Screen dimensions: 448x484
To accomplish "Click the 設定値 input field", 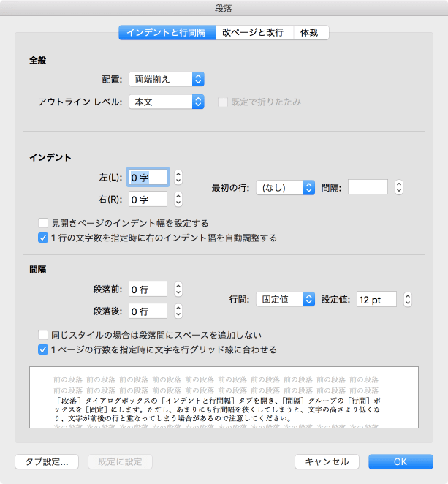I will click(376, 299).
